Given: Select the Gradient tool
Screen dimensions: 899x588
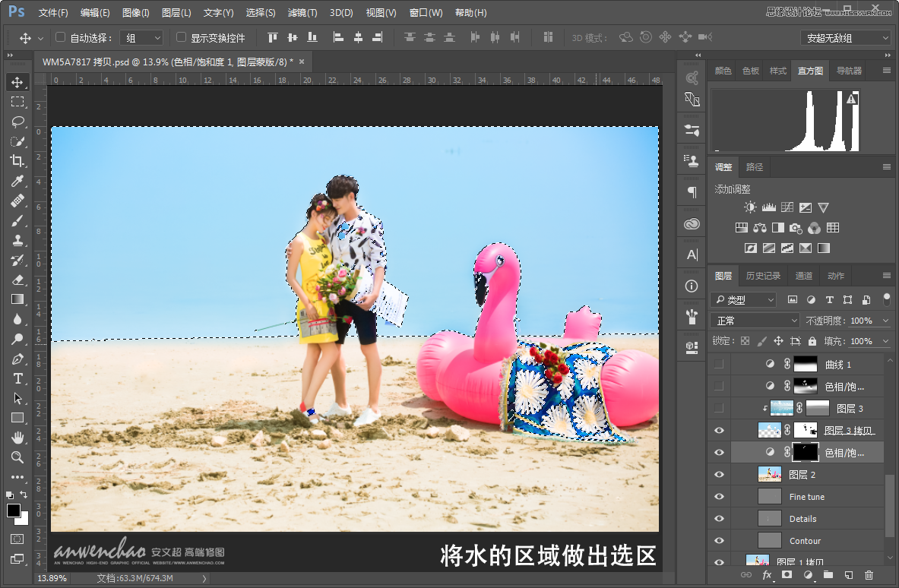Looking at the screenshot, I should pos(17,300).
